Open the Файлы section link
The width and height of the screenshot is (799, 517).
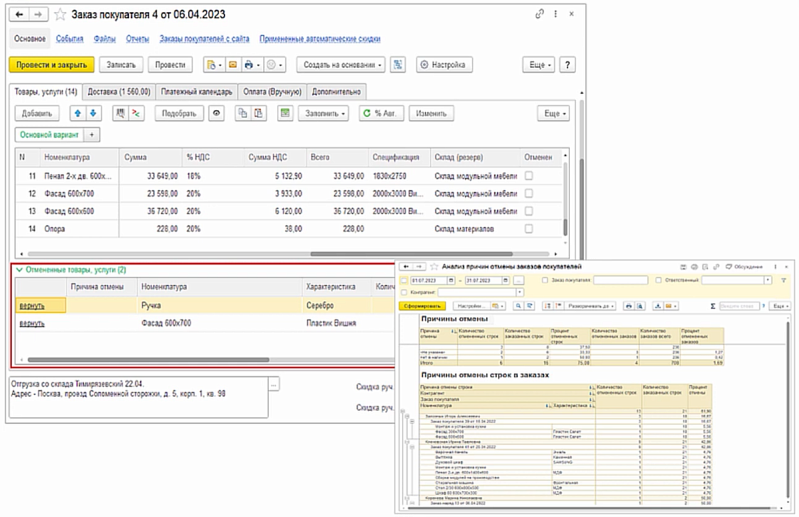[104, 39]
